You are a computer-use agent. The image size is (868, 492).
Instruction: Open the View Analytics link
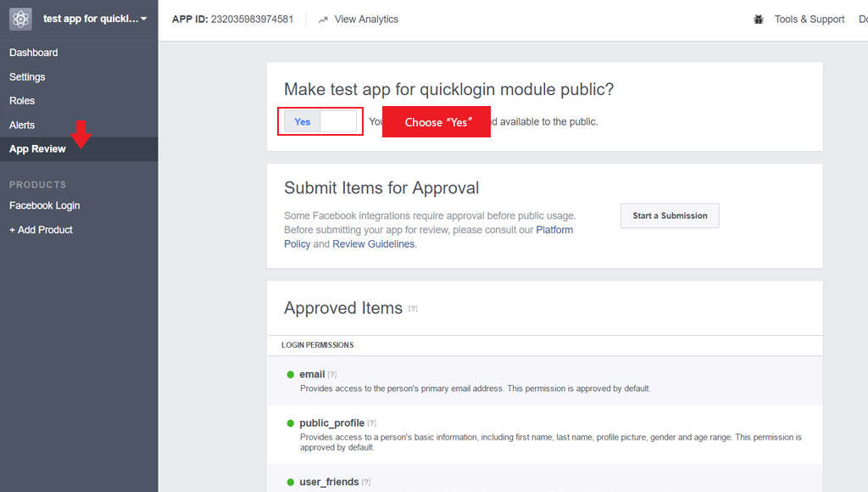[x=366, y=20]
